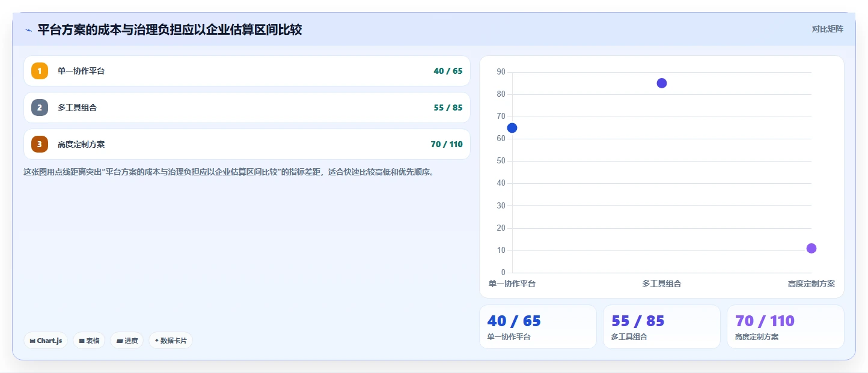
Task: Click the 进度 tag
Action: pos(127,341)
